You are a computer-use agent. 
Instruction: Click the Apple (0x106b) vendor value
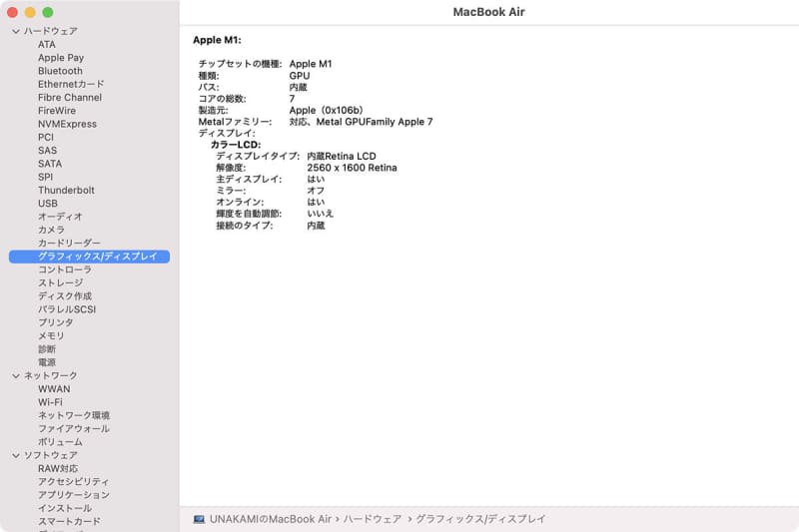coord(327,111)
